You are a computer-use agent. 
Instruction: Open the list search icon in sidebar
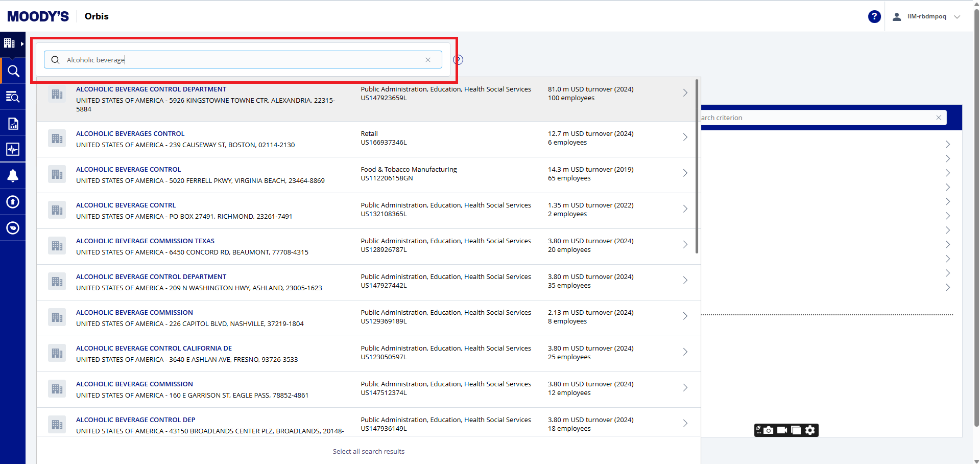point(13,97)
